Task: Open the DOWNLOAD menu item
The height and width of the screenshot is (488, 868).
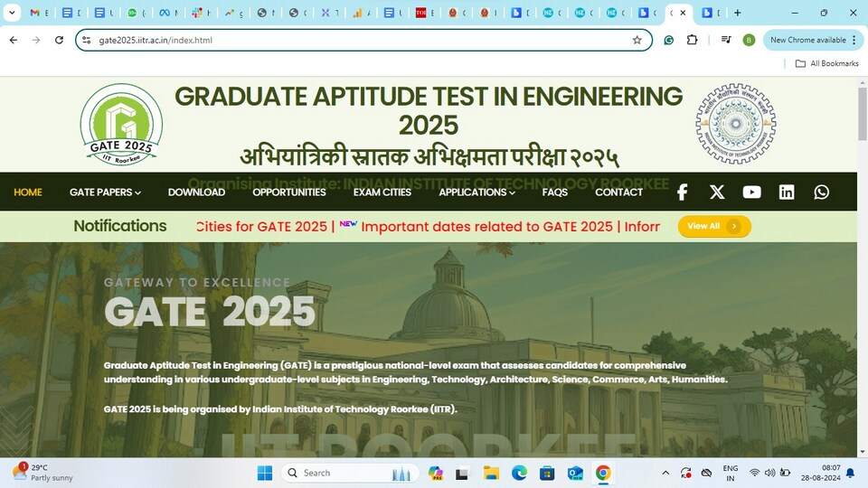Action: 196,192
